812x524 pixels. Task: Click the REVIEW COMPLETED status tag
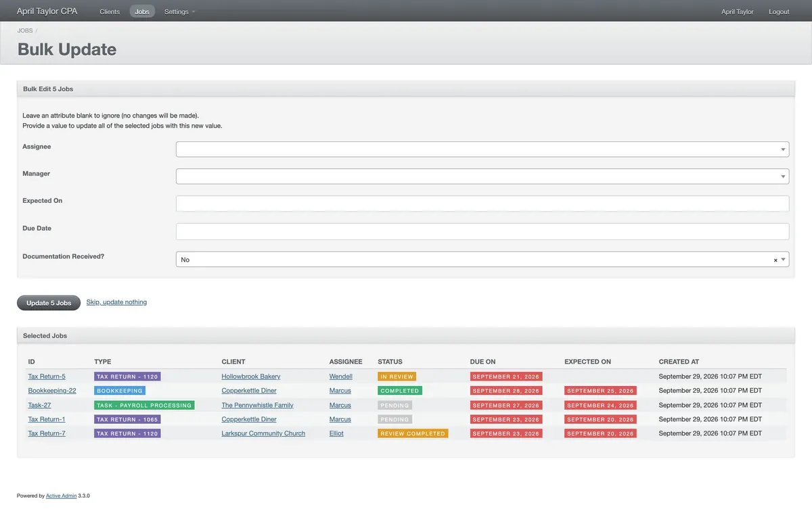click(413, 433)
